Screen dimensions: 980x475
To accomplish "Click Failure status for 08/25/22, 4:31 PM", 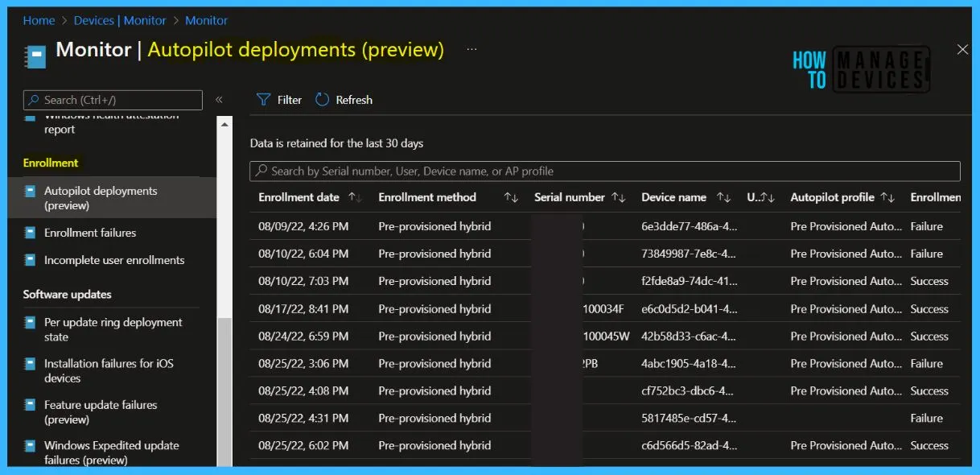I will (x=926, y=418).
